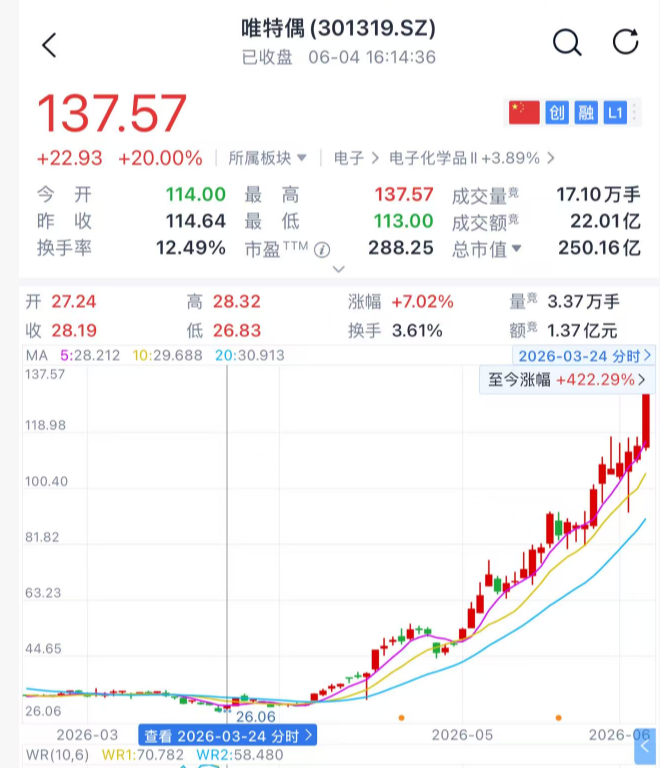
Task: Tap the 昨收 114.64 value
Action: pos(196,221)
